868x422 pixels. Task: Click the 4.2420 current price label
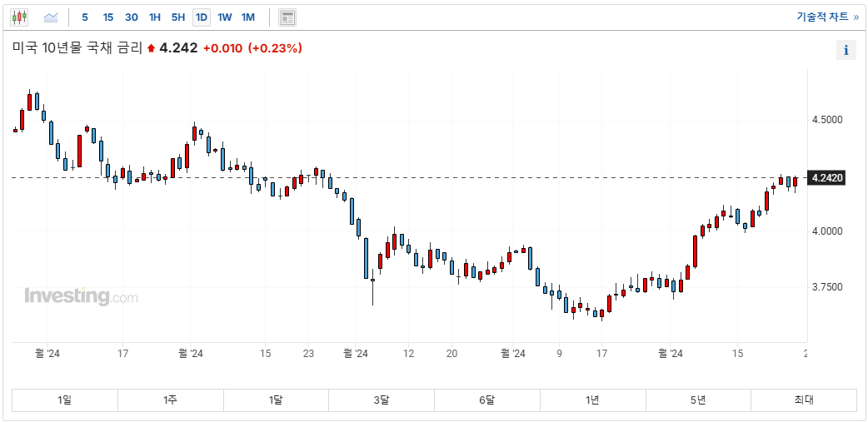point(827,178)
